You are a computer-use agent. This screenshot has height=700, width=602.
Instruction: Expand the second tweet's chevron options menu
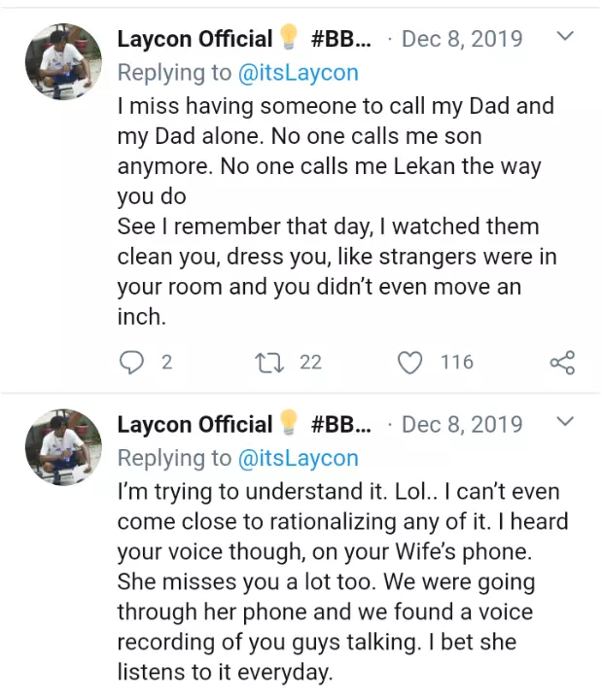click(x=564, y=423)
